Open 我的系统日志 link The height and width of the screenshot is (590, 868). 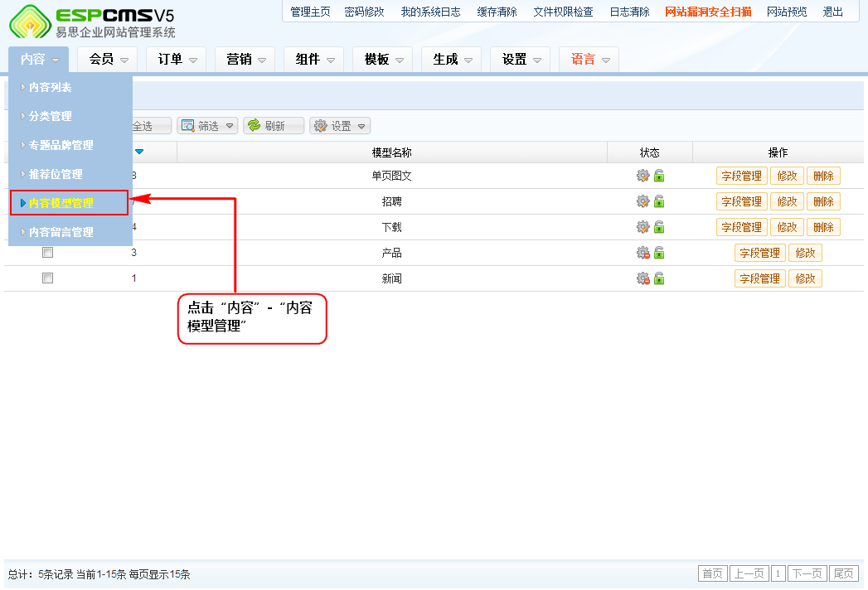430,12
